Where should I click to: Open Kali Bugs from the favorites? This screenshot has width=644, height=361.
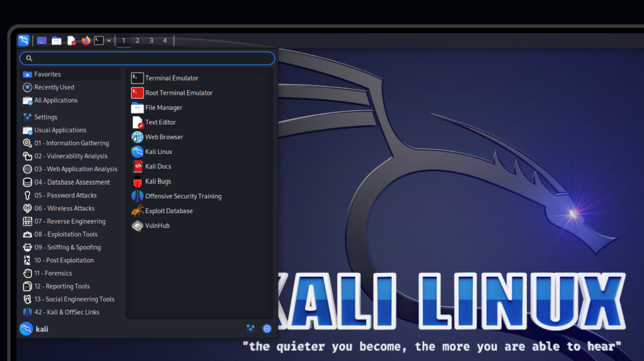[158, 182]
